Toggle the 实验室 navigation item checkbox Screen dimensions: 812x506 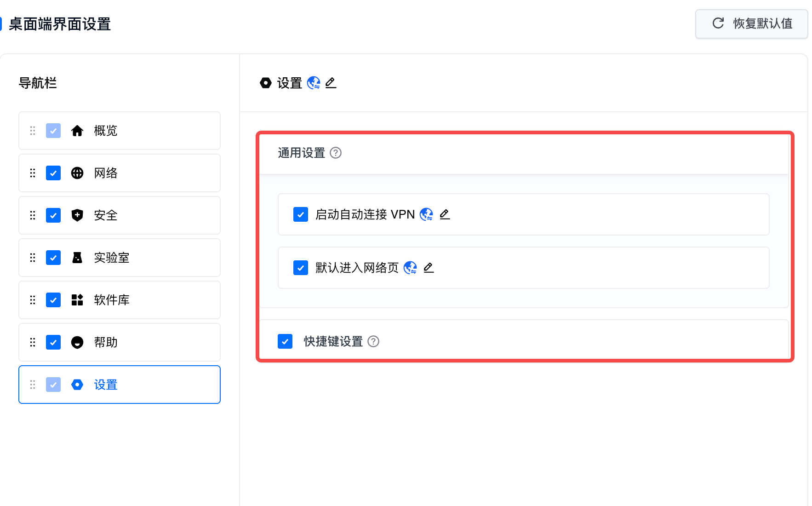pos(53,258)
